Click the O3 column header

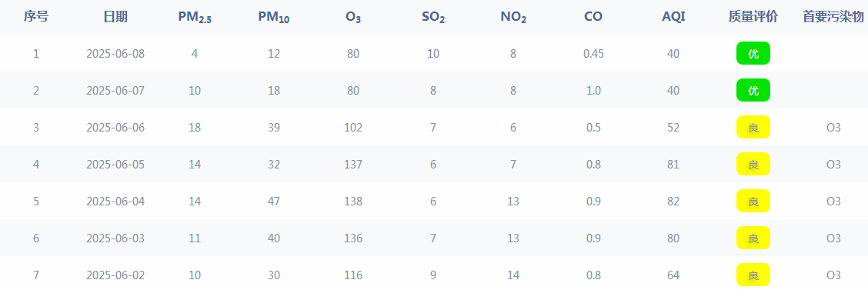point(353,18)
